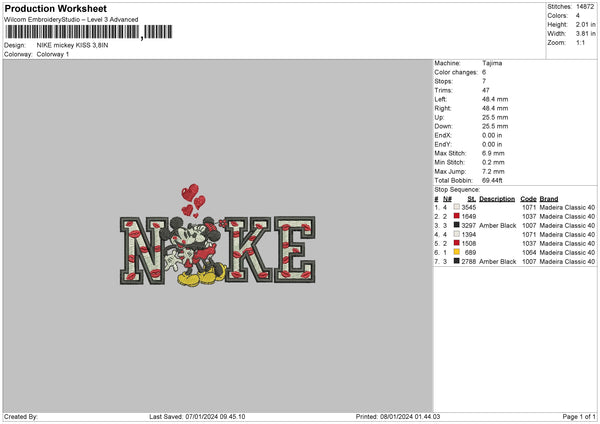
Task: Click the Up value '25.5 mm'
Action: click(x=495, y=117)
